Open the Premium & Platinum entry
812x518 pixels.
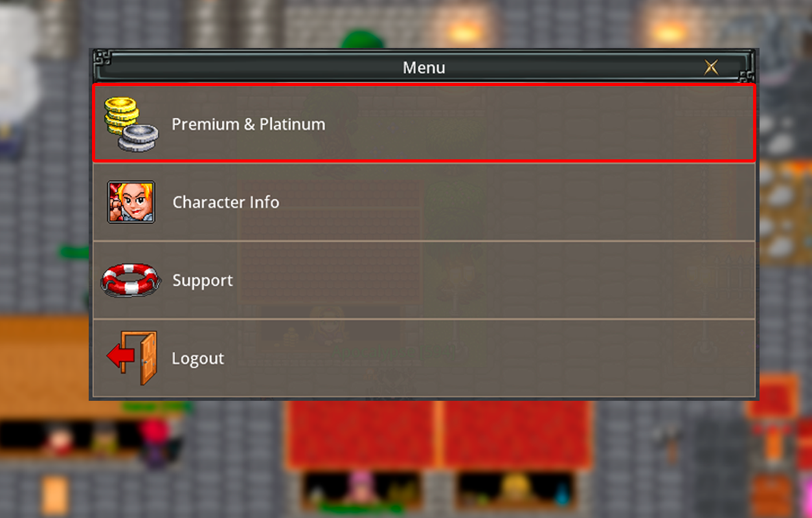424,123
